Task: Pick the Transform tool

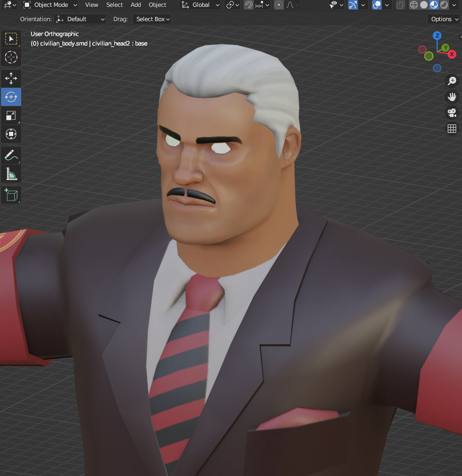Action: (x=11, y=133)
